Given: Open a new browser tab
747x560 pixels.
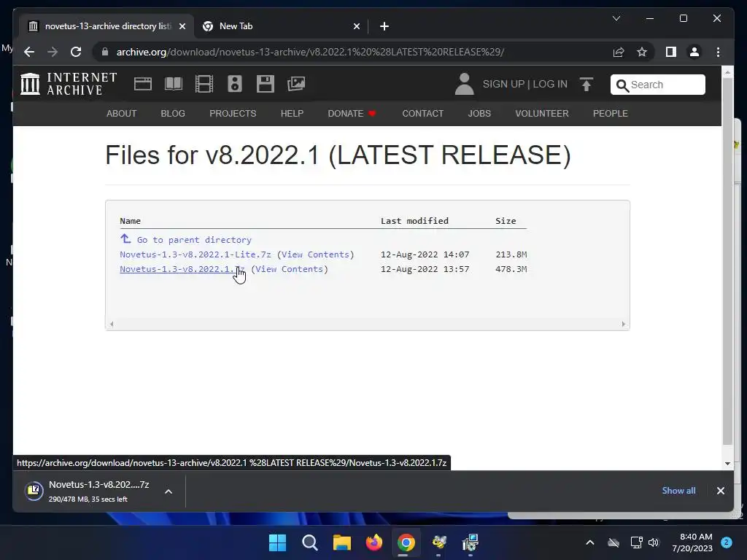Looking at the screenshot, I should tap(384, 26).
